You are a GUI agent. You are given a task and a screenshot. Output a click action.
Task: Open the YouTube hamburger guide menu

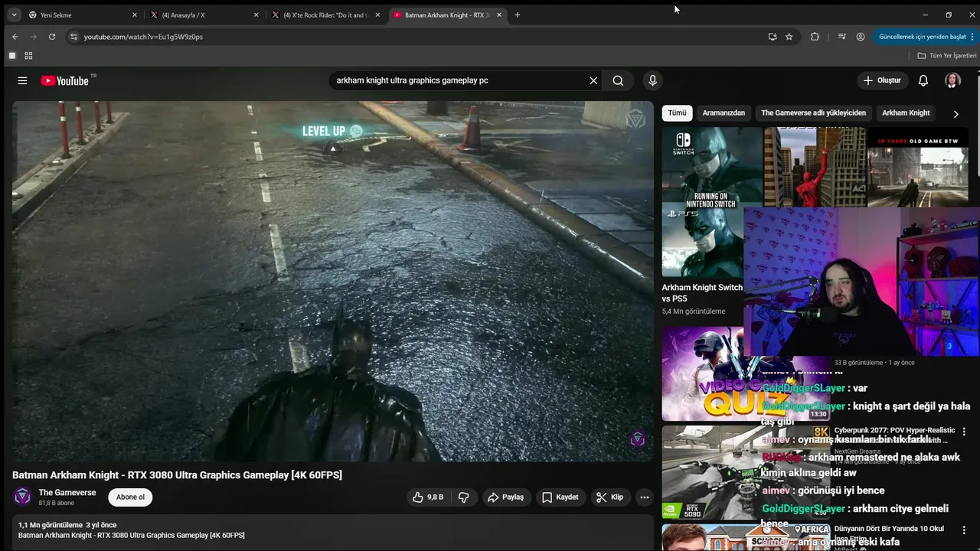pos(22,80)
